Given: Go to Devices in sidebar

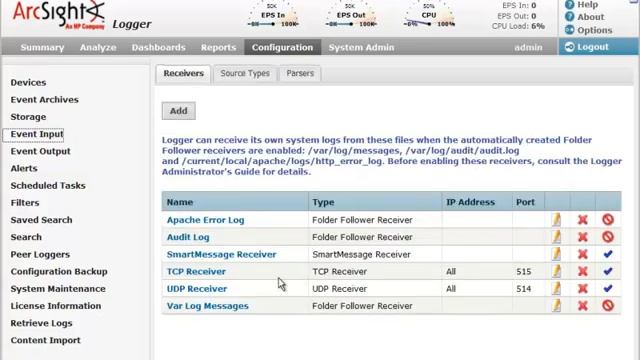Looking at the screenshot, I should [x=28, y=82].
